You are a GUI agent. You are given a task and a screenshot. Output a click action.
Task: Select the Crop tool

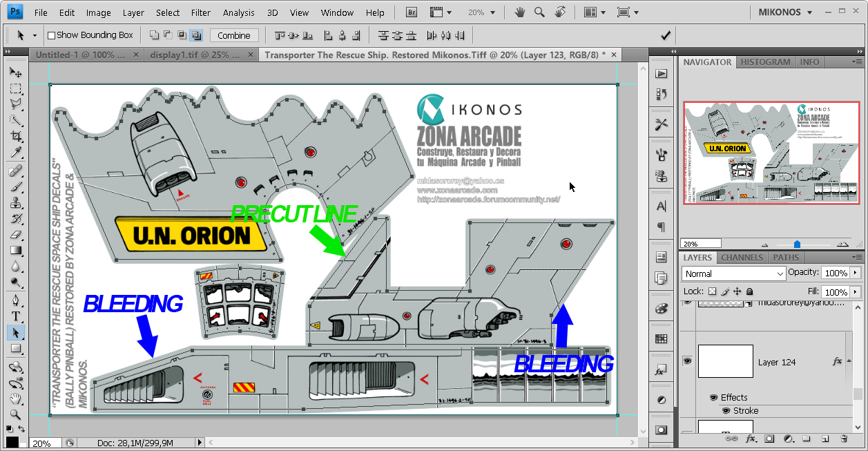15,137
